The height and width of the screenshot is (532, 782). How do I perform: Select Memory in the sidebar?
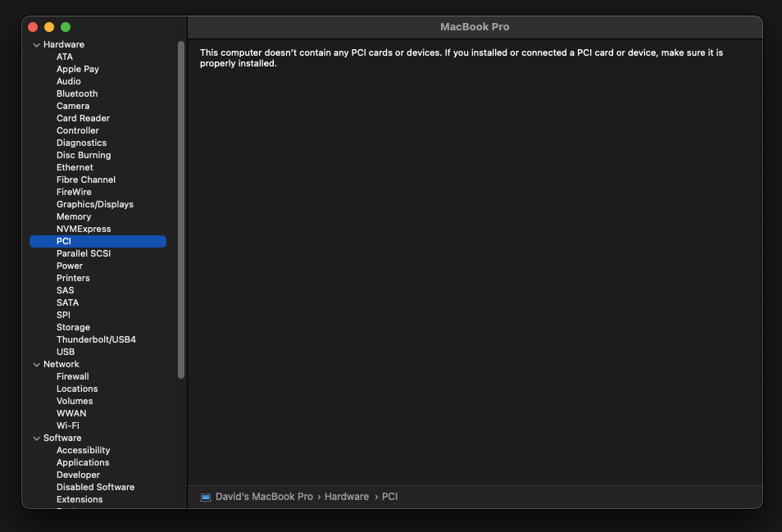pos(73,216)
